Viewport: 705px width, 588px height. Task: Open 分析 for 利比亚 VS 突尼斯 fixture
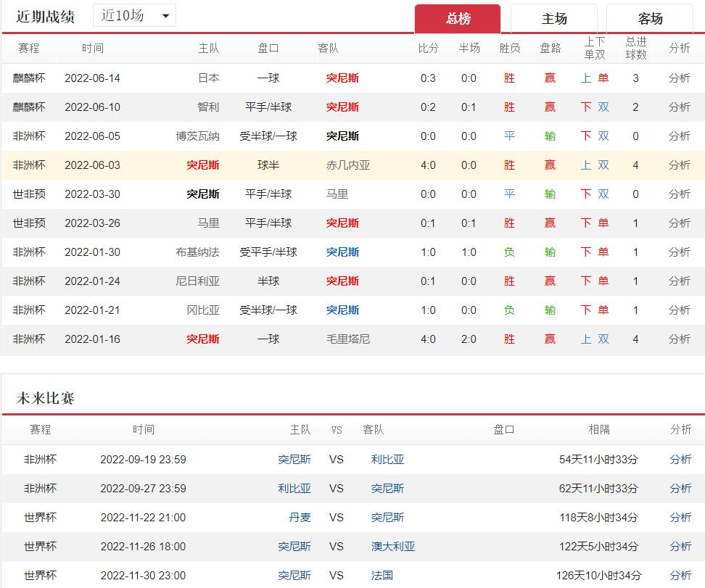click(680, 488)
